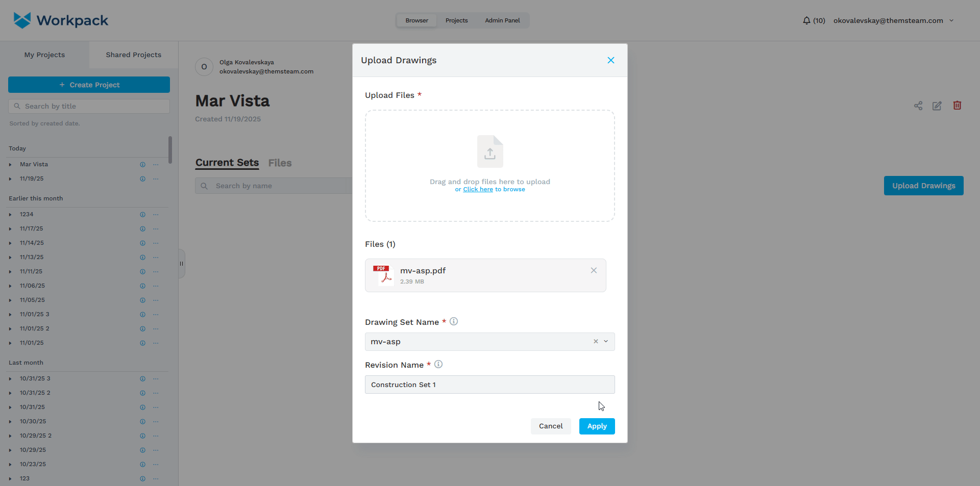The image size is (980, 486).
Task: Expand the 1234 project in the sidebar
Action: tap(10, 215)
